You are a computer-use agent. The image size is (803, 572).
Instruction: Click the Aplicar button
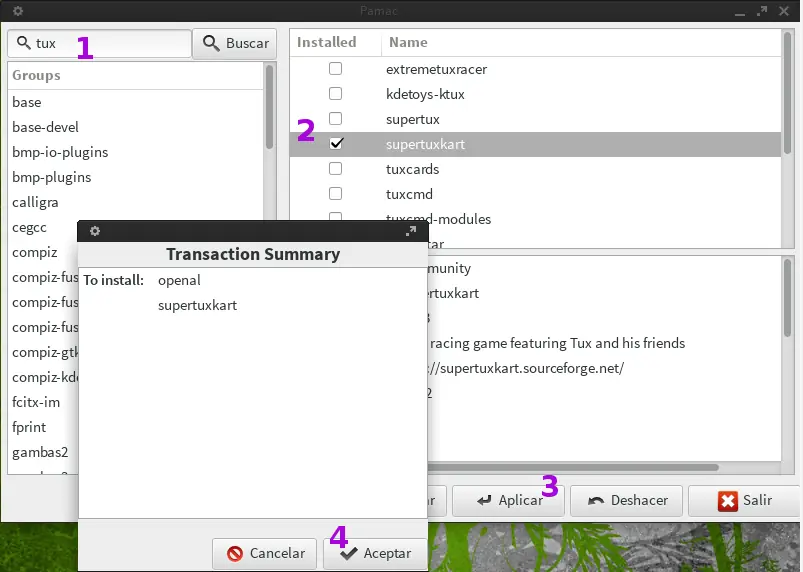click(x=509, y=500)
